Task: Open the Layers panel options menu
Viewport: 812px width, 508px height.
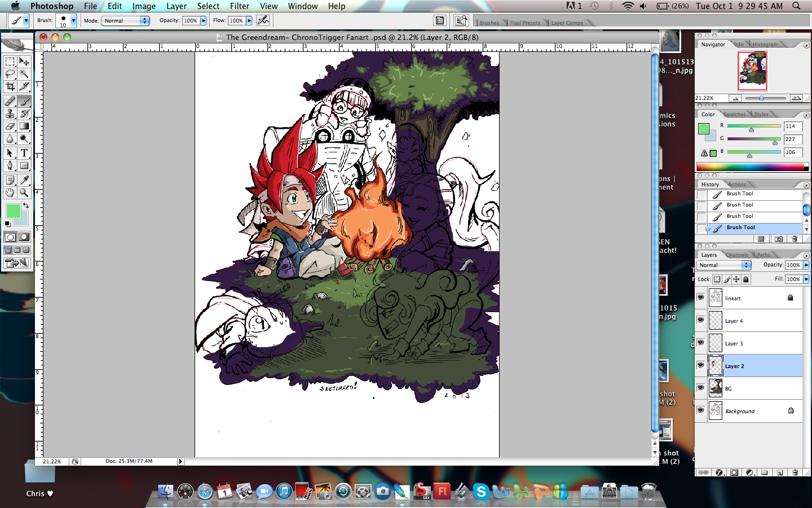Action: coord(806,256)
